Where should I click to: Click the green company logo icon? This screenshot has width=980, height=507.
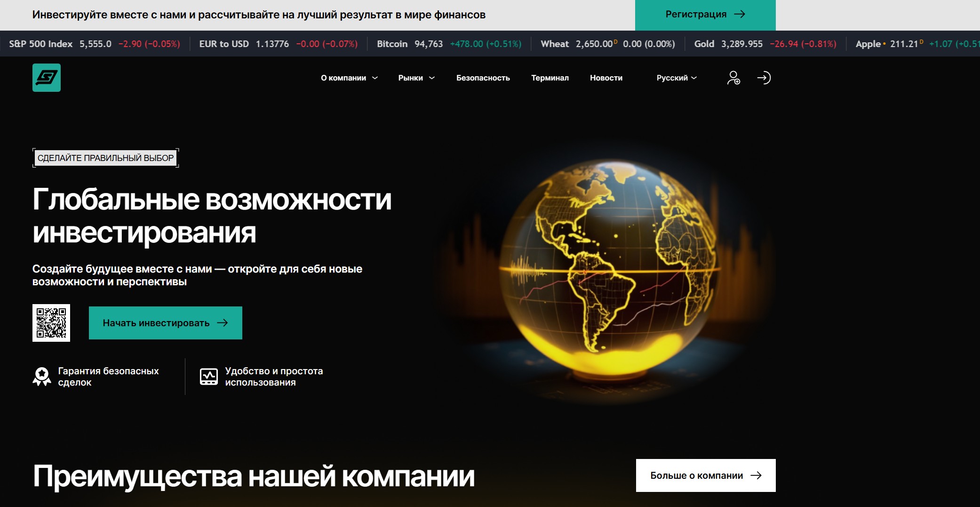[x=47, y=78]
